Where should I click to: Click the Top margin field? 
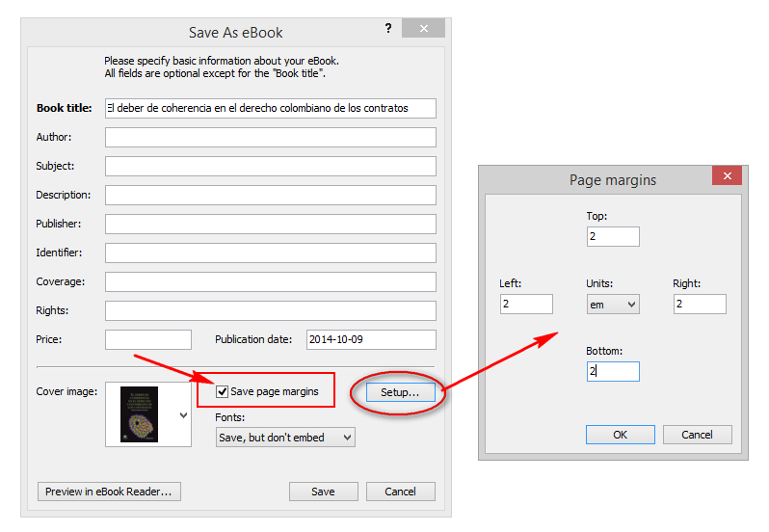pos(612,236)
